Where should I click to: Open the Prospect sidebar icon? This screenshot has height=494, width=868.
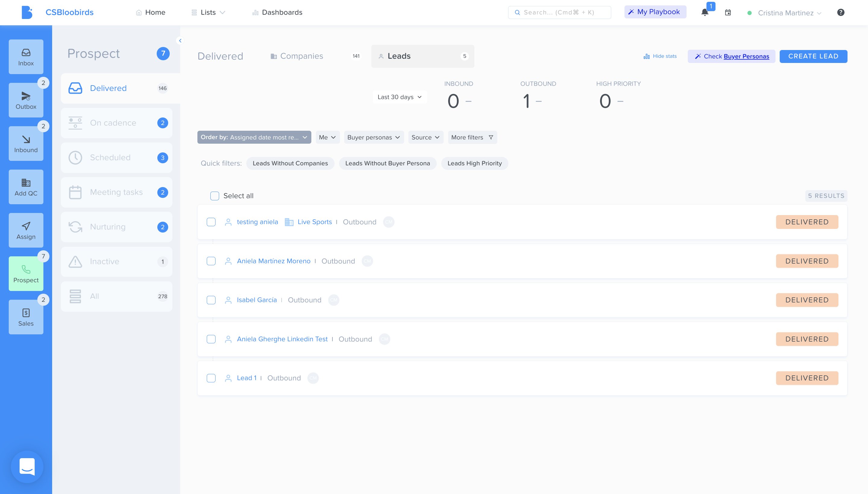[26, 274]
